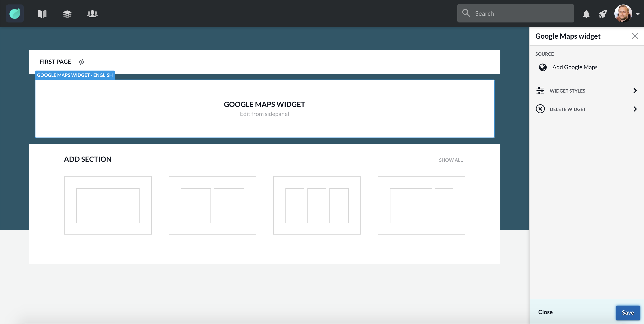
Task: Open the stacked layers icon
Action: (x=67, y=14)
